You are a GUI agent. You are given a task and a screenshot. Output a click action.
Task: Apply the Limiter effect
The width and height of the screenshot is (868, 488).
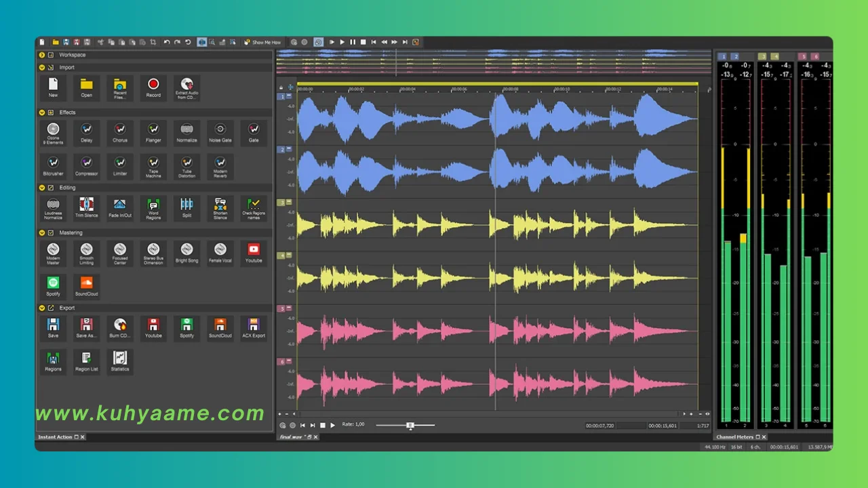pos(120,166)
